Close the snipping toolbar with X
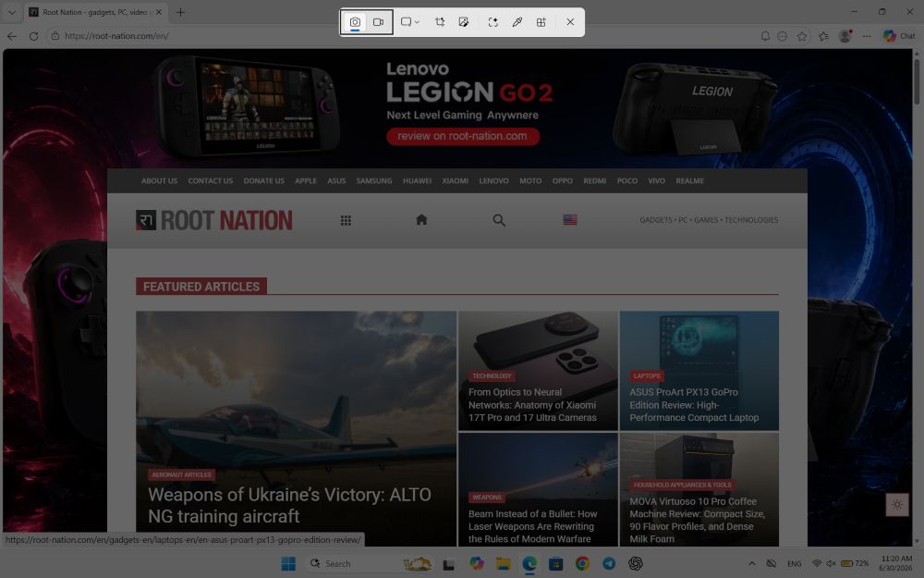The height and width of the screenshot is (578, 924). point(570,22)
